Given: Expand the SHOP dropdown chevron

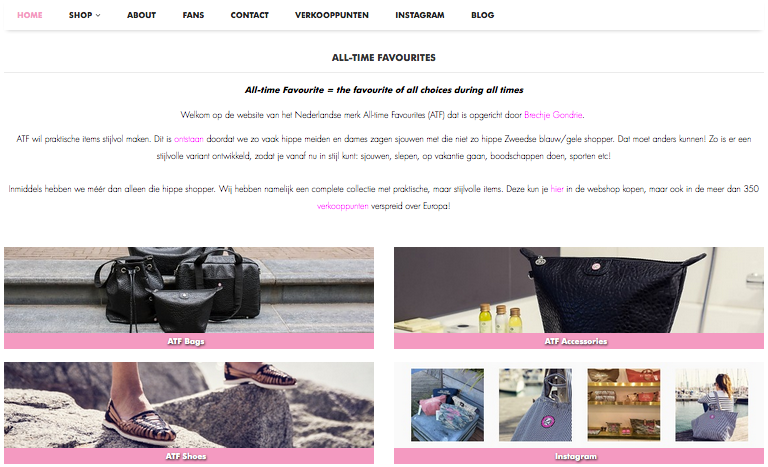Looking at the screenshot, I should [98, 15].
